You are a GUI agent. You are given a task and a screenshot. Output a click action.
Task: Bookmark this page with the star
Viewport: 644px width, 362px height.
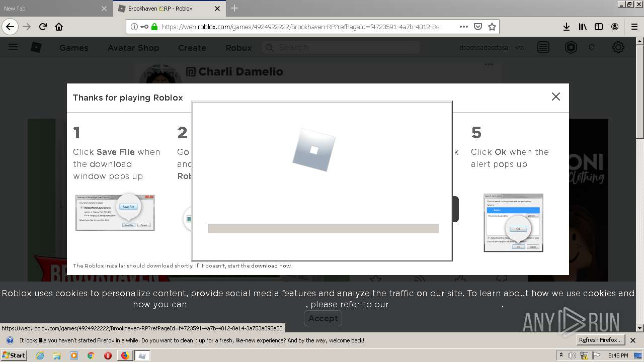(x=492, y=27)
